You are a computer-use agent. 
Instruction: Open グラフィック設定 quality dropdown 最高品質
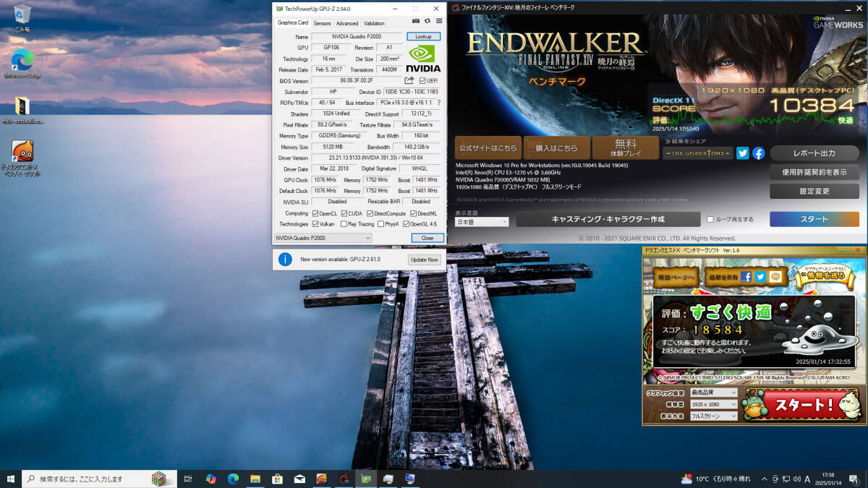713,393
